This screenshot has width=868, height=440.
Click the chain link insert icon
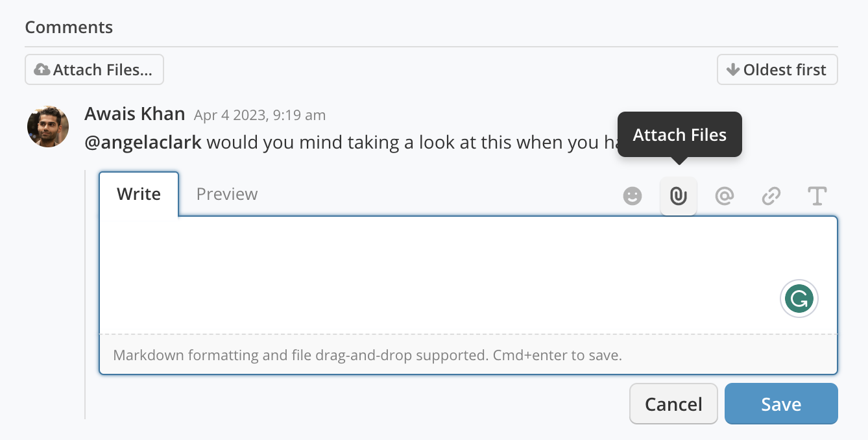coord(771,196)
